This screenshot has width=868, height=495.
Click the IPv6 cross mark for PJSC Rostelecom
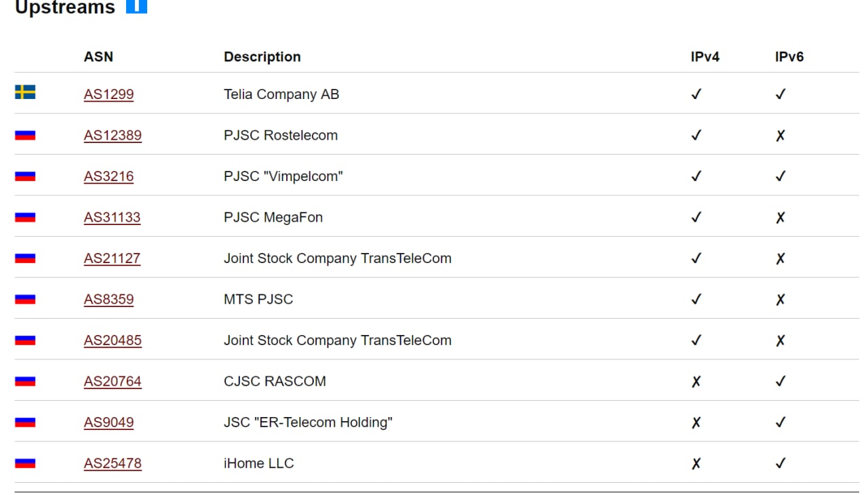click(x=781, y=136)
